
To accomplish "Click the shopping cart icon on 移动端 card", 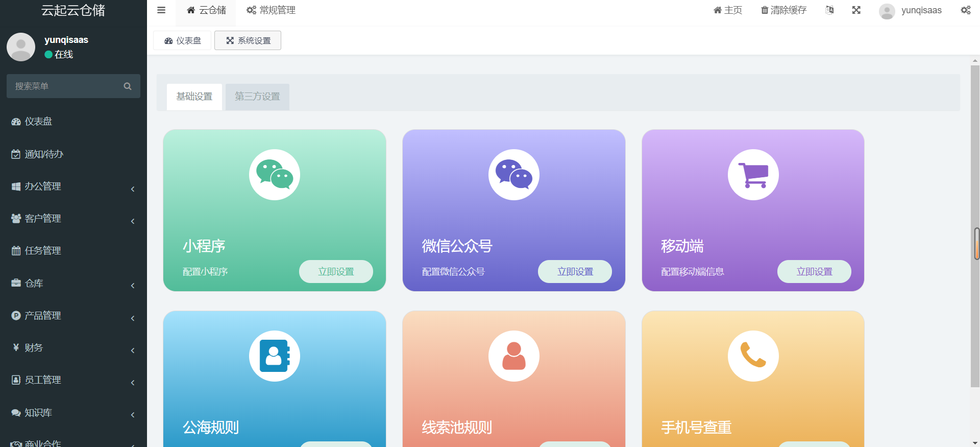I will [x=753, y=175].
